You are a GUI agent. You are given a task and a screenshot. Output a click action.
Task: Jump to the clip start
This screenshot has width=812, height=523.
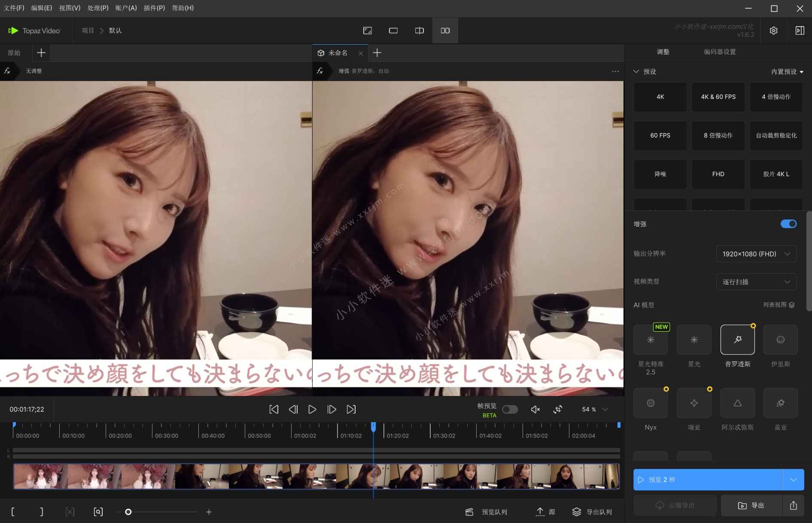274,409
